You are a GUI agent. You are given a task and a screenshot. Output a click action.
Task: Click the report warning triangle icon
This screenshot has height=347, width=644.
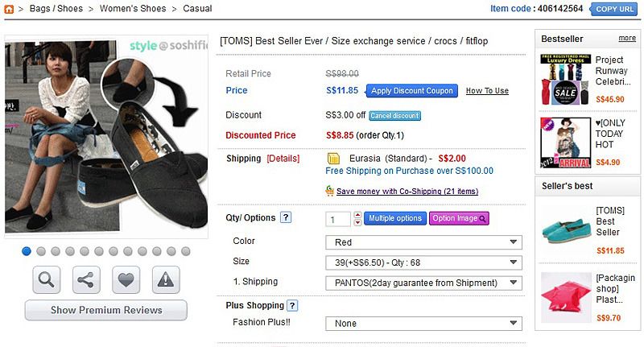coord(166,280)
